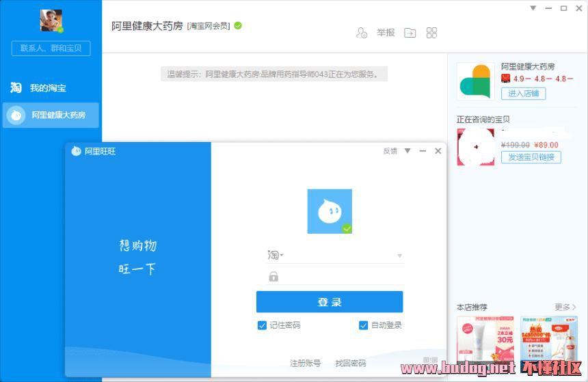Open the four-square apps grid icon
This screenshot has width=588, height=382.
coord(431,33)
